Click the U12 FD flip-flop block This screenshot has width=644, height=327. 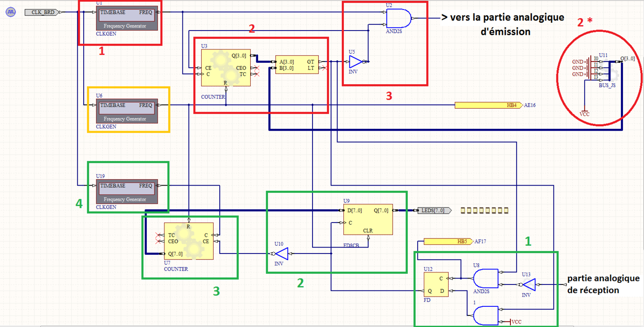(436, 285)
